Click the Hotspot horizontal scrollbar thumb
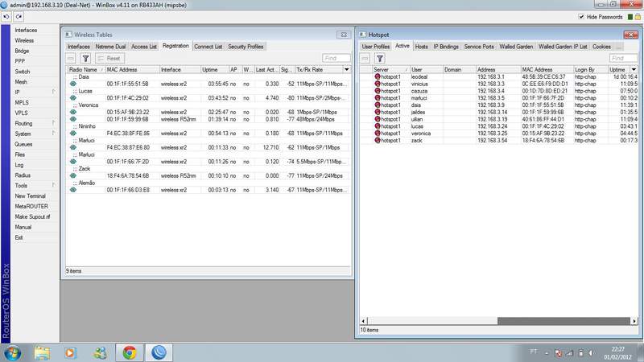This screenshot has width=644, height=362. 563,321
